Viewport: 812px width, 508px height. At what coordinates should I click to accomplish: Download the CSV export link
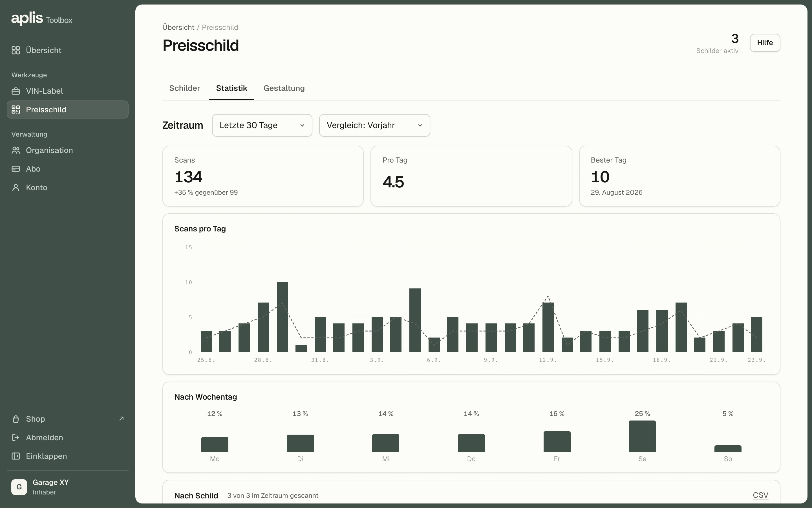click(760, 495)
